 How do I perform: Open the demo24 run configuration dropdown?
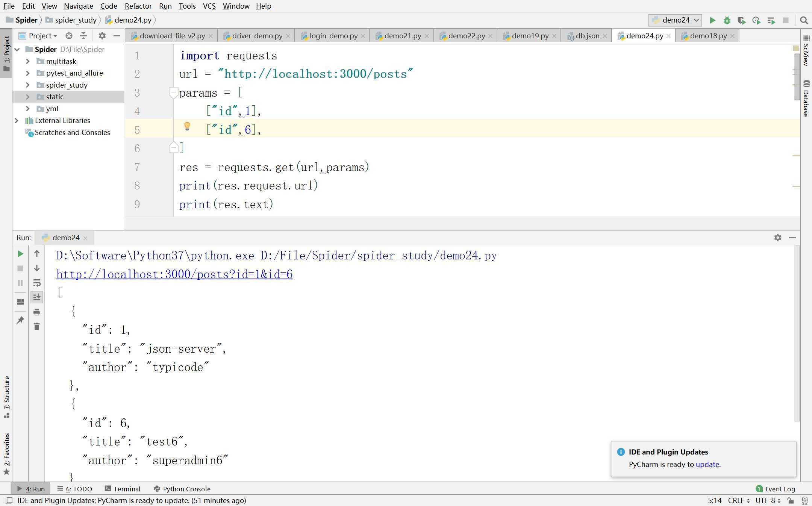675,20
